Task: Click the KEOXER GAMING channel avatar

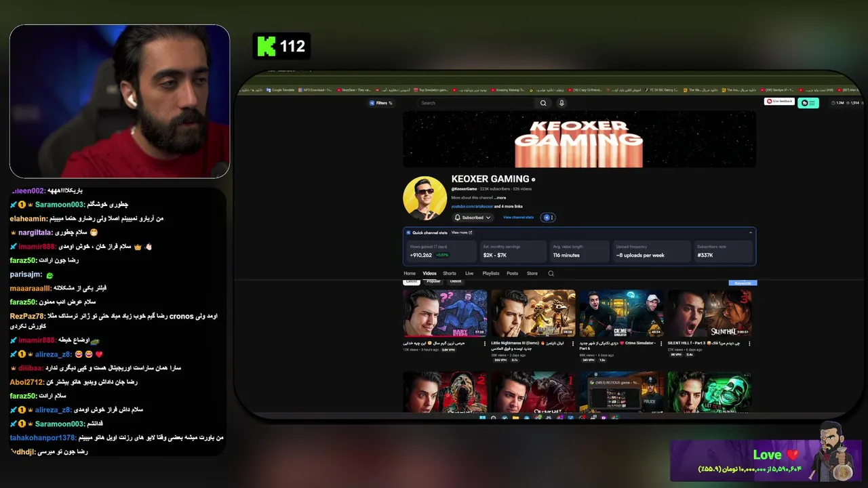Action: (x=425, y=198)
